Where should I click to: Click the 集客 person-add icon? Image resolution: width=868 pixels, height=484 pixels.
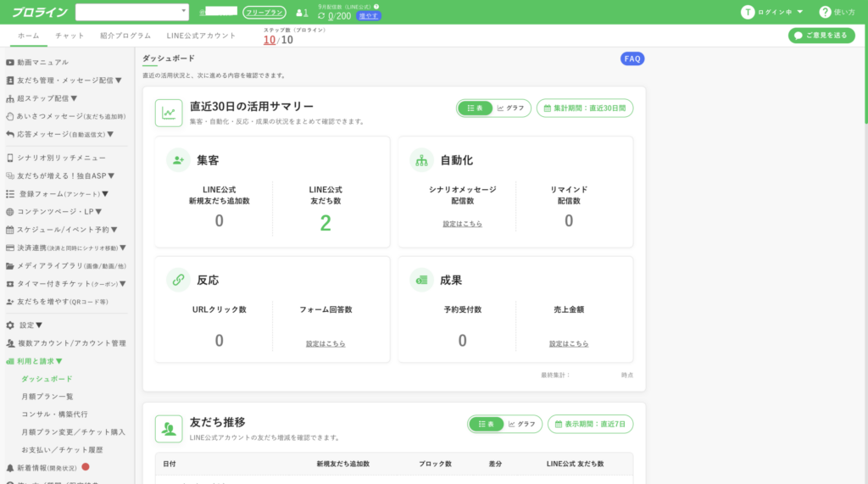pyautogui.click(x=178, y=160)
